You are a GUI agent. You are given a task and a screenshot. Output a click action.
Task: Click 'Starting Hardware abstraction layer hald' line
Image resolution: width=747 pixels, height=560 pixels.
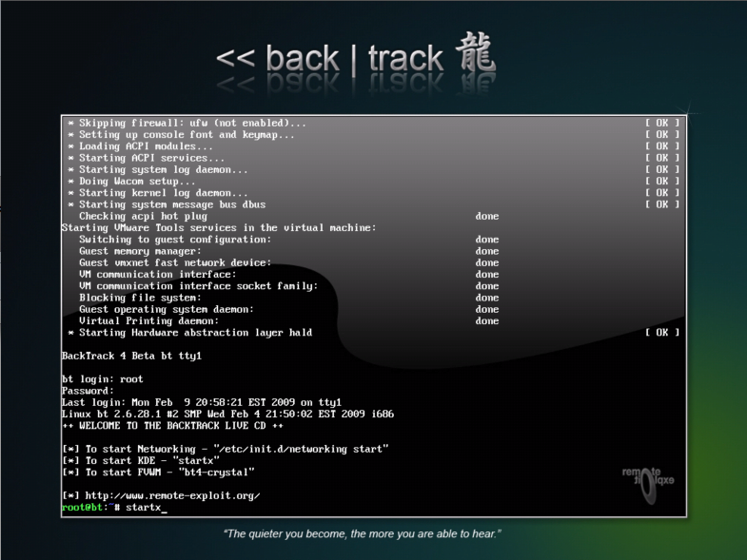tap(189, 333)
